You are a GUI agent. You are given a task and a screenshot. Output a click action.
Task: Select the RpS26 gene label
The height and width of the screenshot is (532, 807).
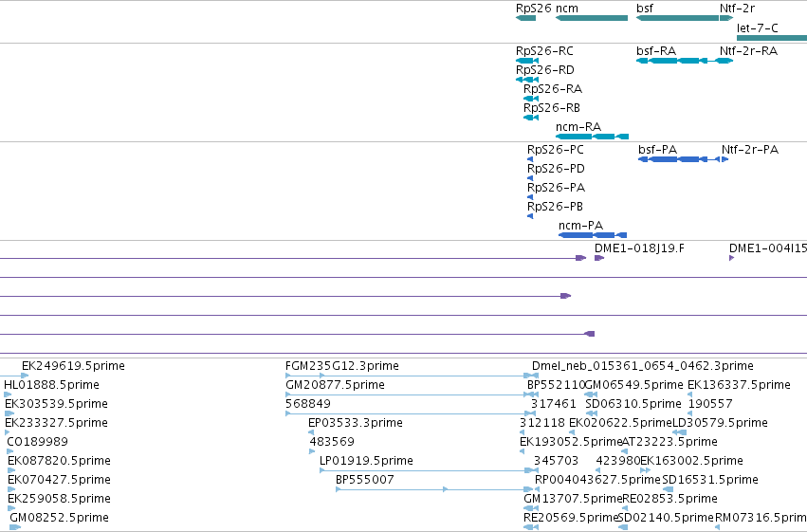(x=533, y=9)
